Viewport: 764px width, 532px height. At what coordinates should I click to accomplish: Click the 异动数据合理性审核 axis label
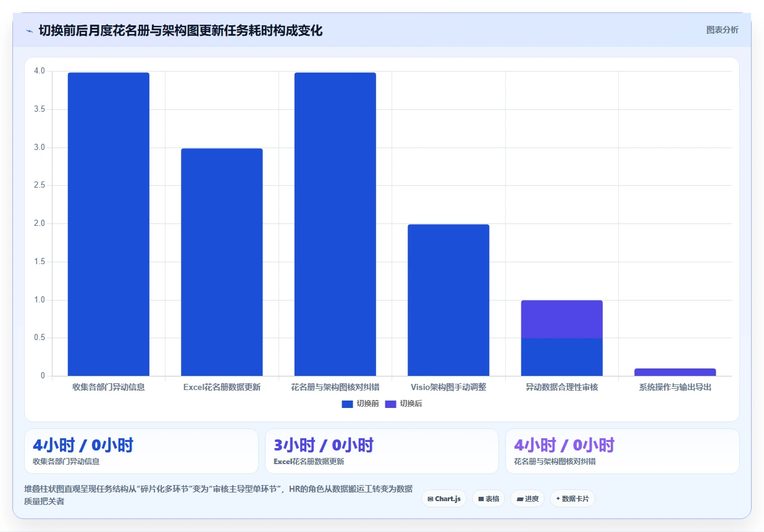point(562,388)
